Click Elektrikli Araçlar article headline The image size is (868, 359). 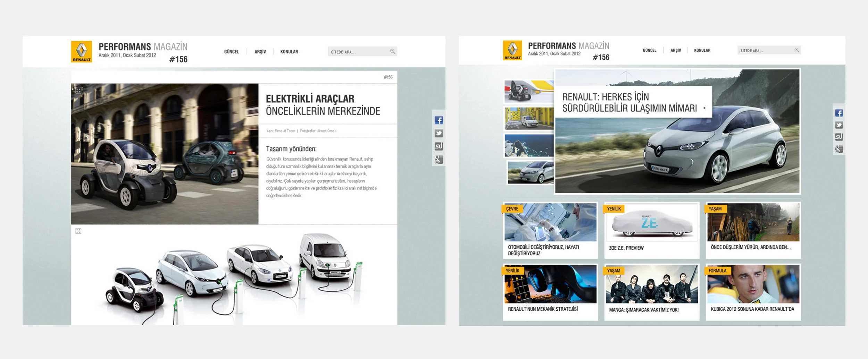[323, 105]
